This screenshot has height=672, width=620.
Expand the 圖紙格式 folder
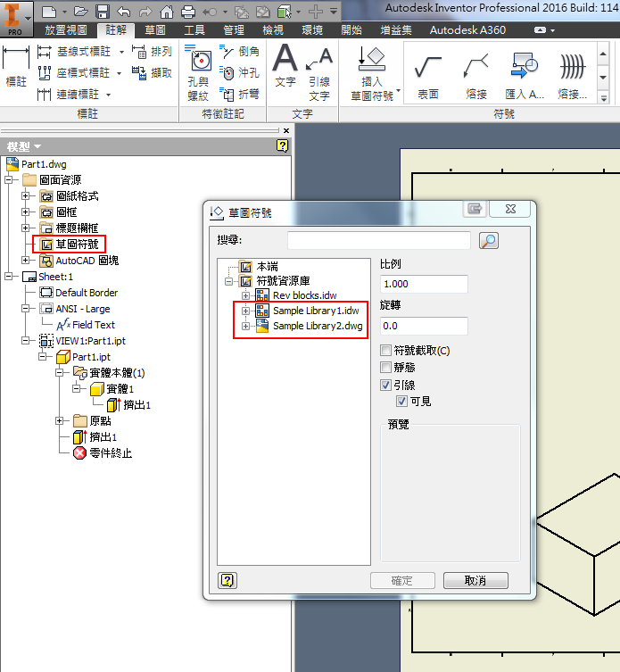(x=26, y=195)
